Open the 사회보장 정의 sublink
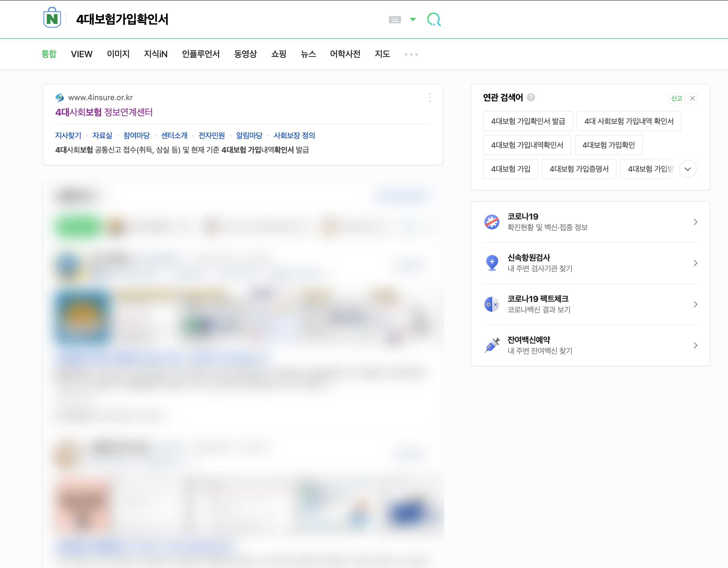728x568 pixels. [x=294, y=135]
